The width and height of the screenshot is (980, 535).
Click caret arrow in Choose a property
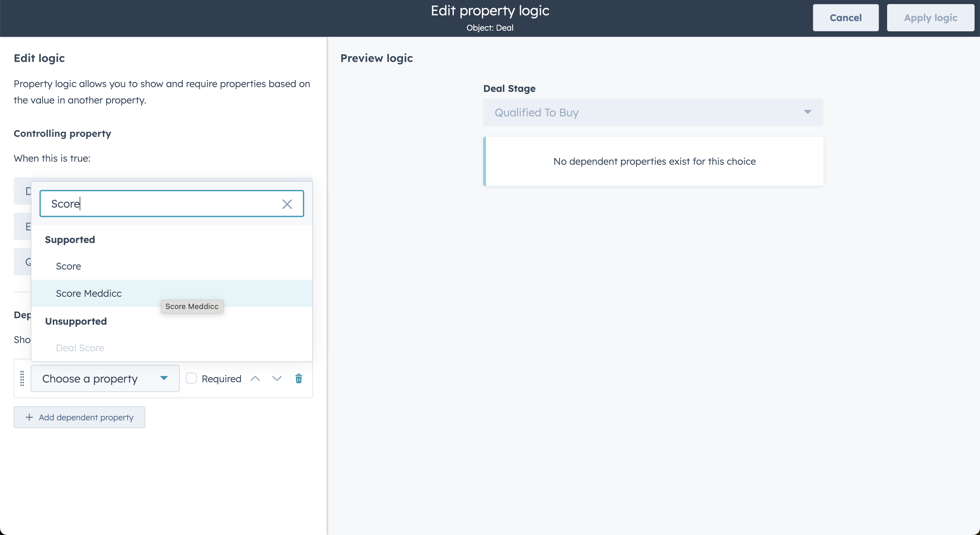164,378
